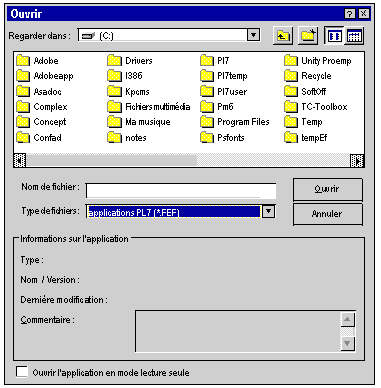Select the Concept folder
This screenshot has height=388, width=381.
(41, 122)
